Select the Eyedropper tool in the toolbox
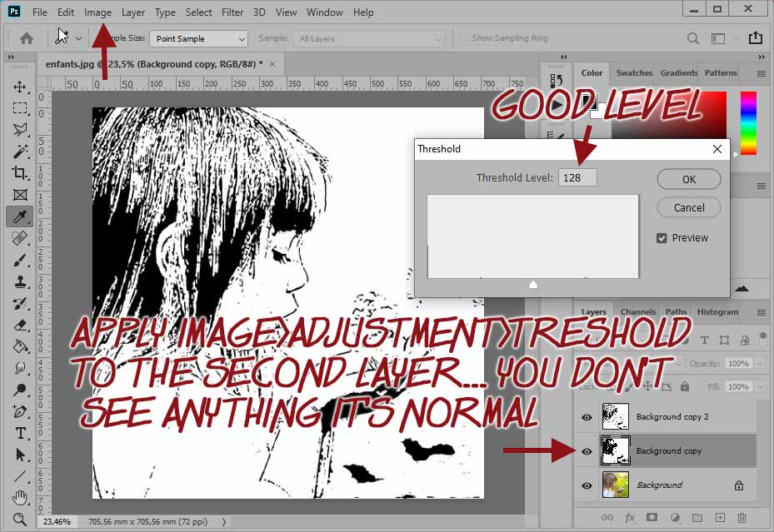774x532 pixels. pos(20,216)
